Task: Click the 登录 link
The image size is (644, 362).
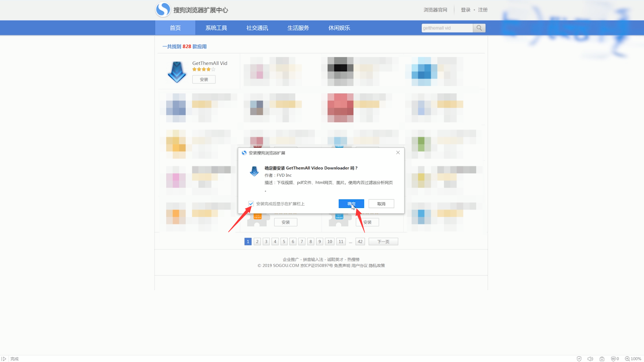Action: [x=466, y=10]
